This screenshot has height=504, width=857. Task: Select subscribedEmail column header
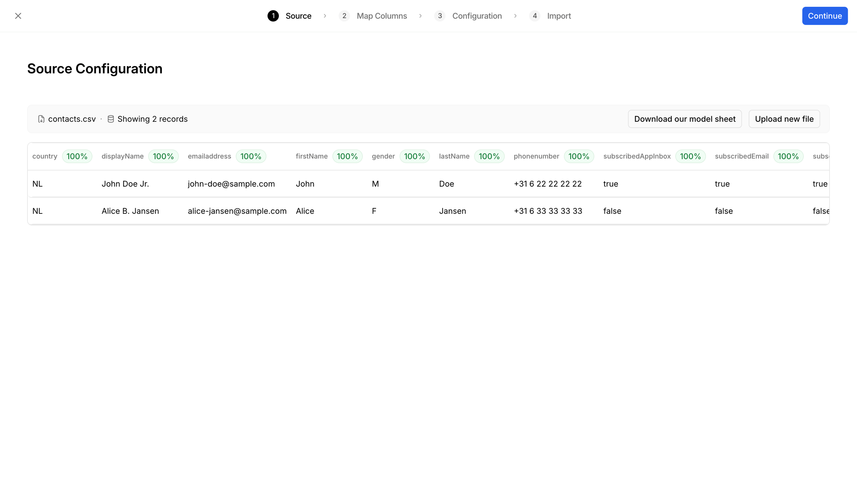[x=742, y=156]
